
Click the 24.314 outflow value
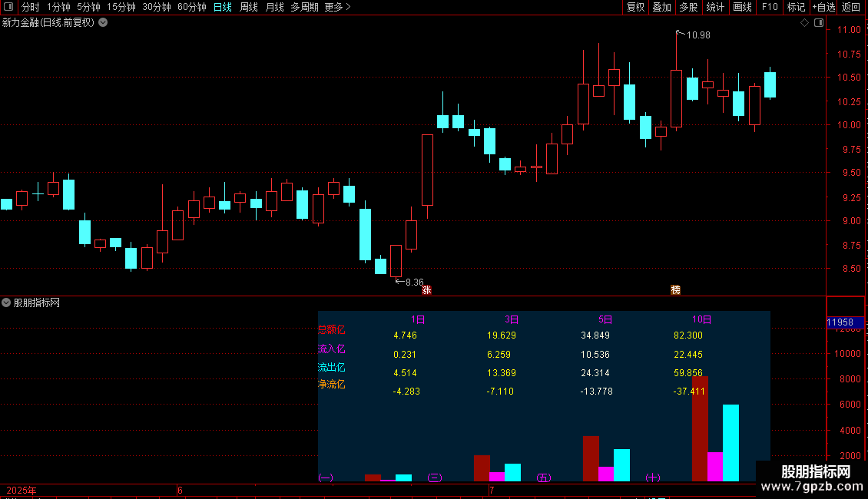[595, 373]
